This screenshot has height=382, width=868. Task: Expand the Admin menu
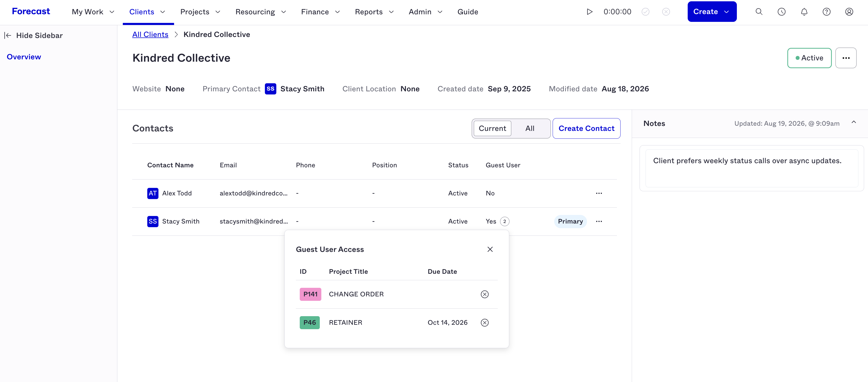(x=425, y=12)
